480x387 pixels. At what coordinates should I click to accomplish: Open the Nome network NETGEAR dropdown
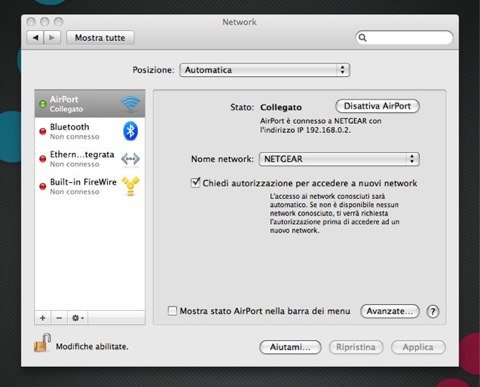pyautogui.click(x=339, y=159)
